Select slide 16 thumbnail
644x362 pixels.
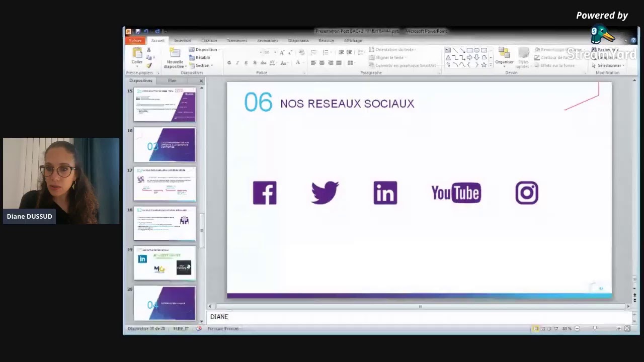pos(165,145)
